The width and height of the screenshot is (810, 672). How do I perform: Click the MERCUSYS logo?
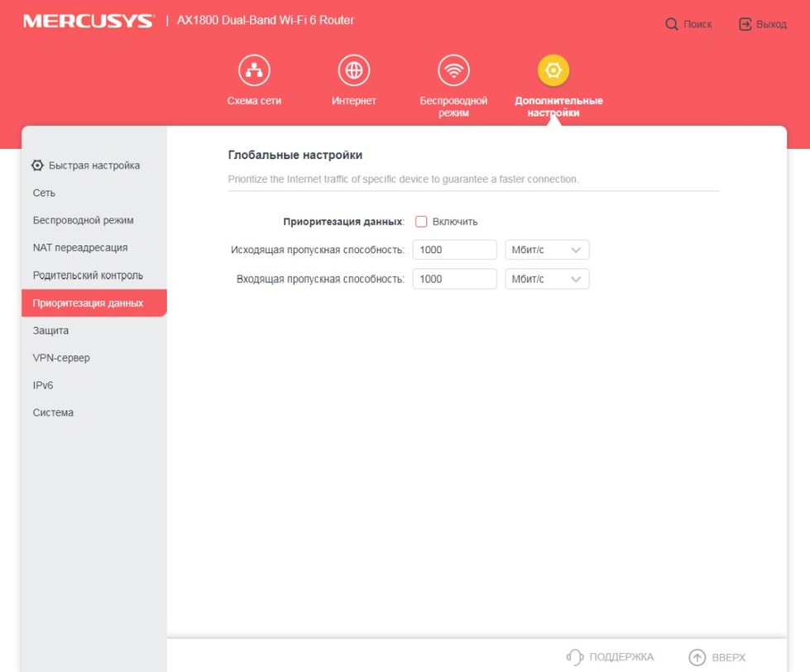(89, 22)
